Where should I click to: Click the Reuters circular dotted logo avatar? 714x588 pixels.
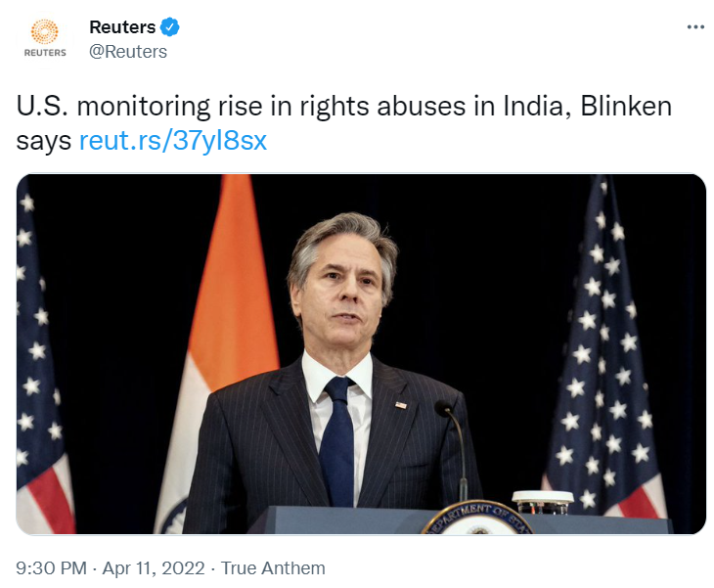point(45,29)
